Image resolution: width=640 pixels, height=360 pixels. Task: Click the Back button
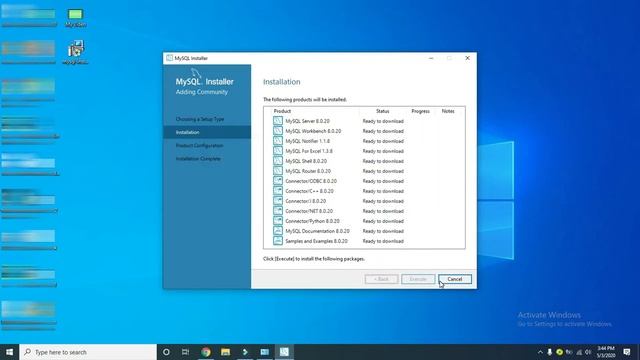pyautogui.click(x=381, y=279)
